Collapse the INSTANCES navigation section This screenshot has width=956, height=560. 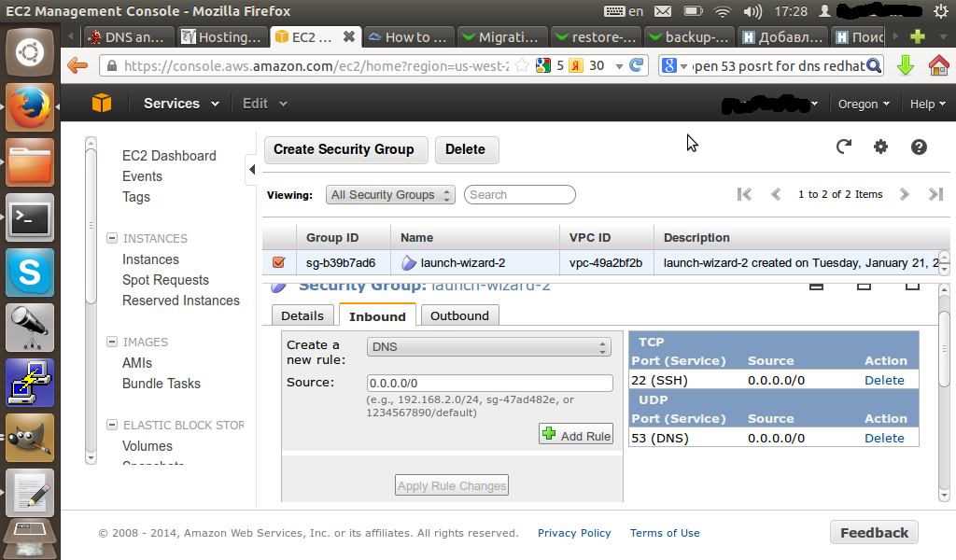112,239
